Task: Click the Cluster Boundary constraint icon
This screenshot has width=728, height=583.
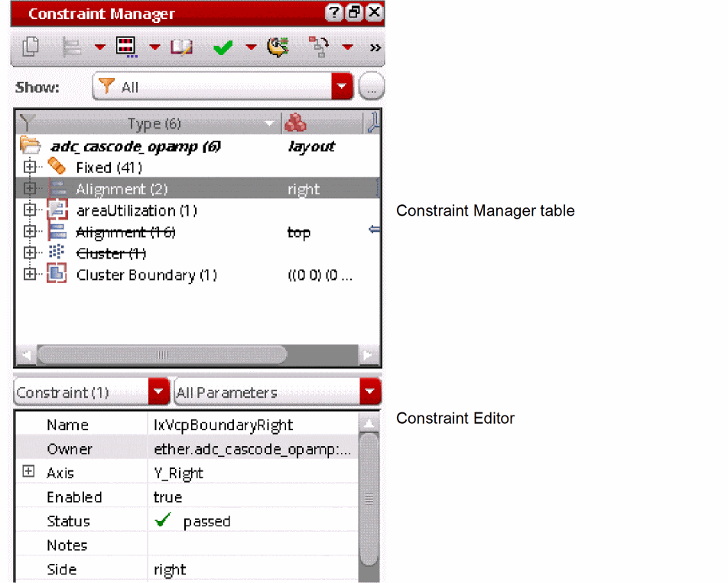Action: 57,274
